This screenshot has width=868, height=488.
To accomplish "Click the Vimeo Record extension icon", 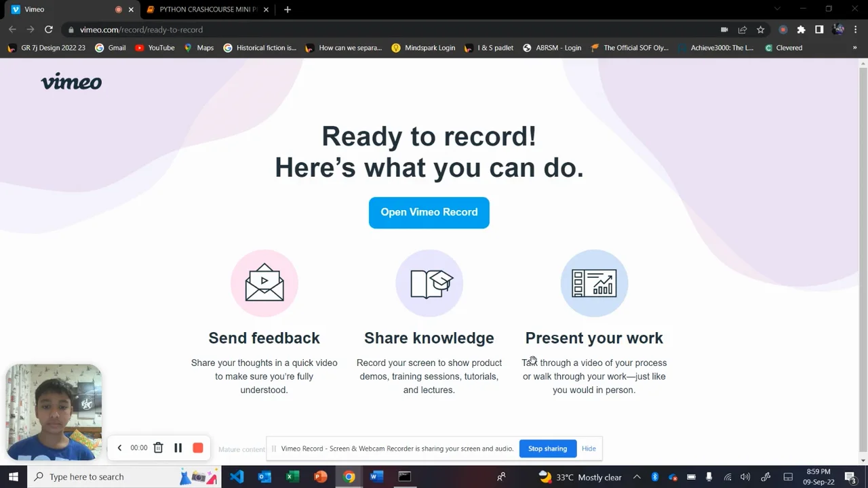I will coord(783,30).
